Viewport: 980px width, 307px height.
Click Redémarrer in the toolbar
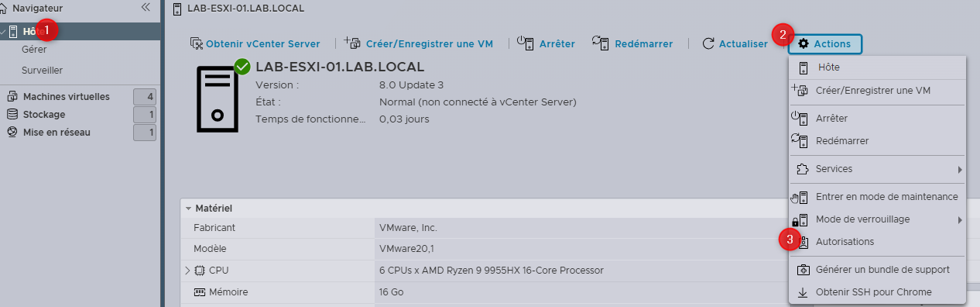632,44
